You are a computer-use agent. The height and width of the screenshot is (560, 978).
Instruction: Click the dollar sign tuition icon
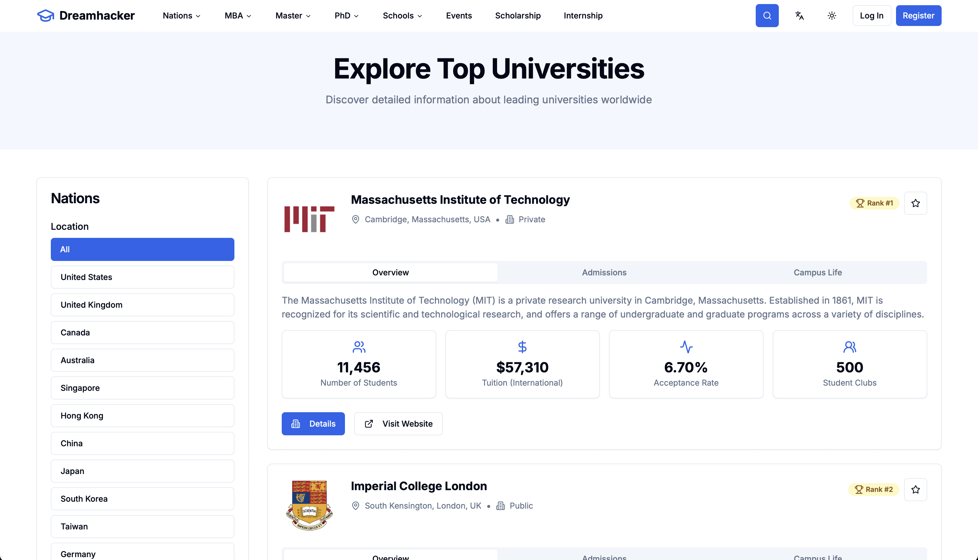(522, 347)
